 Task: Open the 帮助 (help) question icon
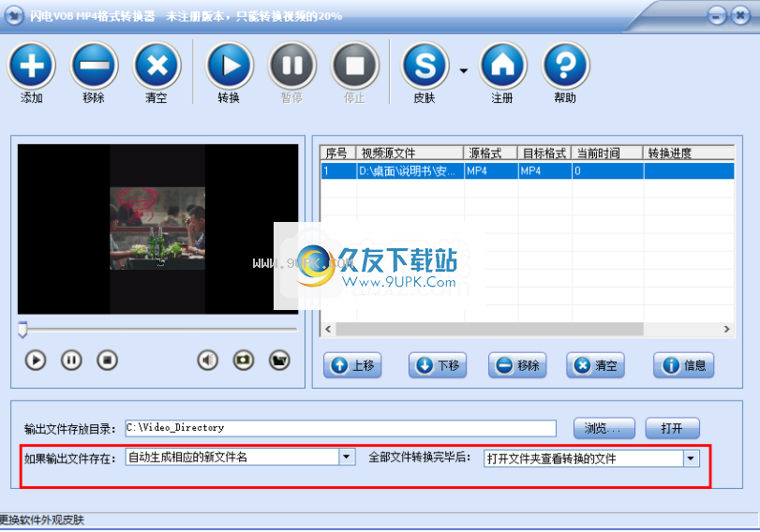[x=566, y=66]
